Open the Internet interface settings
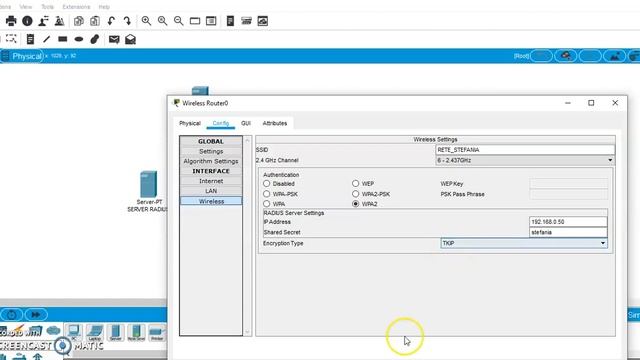This screenshot has height=360, width=640. (211, 181)
